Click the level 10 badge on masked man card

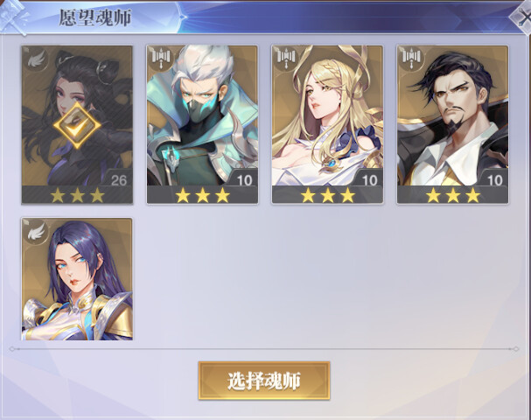coord(244,178)
